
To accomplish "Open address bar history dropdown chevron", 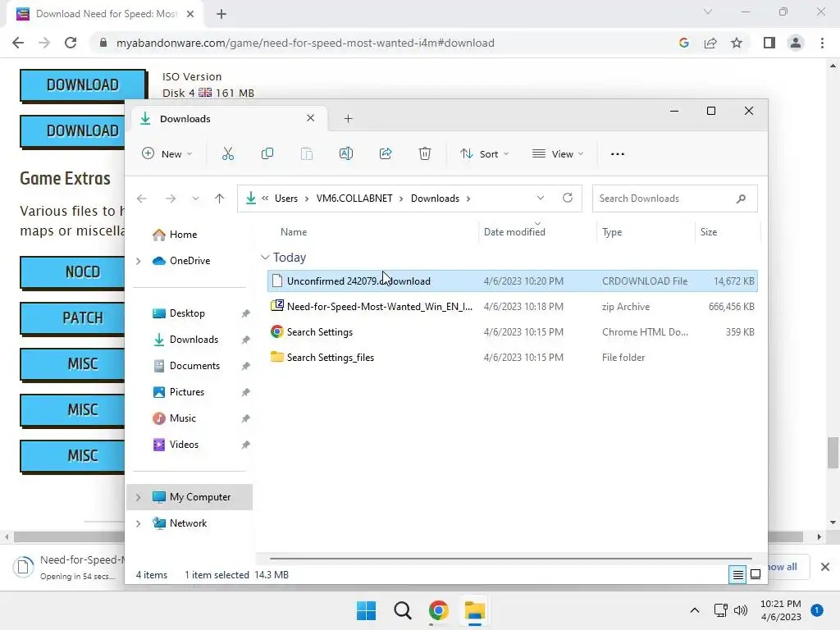I will 540,198.
